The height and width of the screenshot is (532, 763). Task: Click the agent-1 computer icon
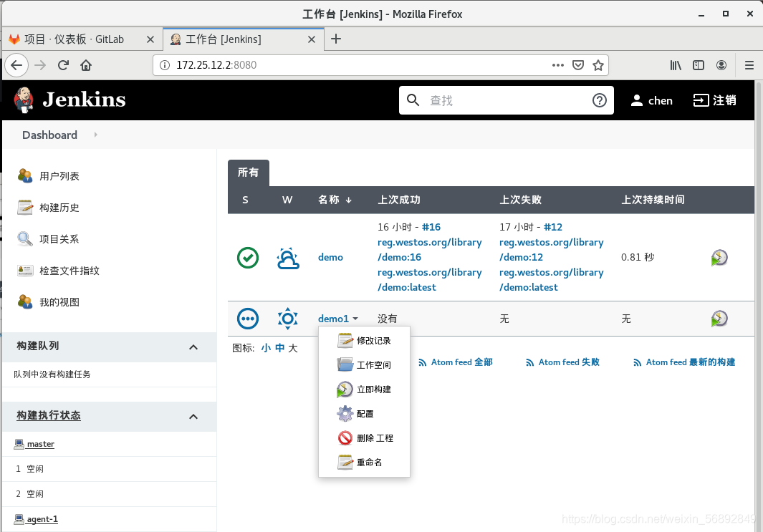click(x=19, y=519)
